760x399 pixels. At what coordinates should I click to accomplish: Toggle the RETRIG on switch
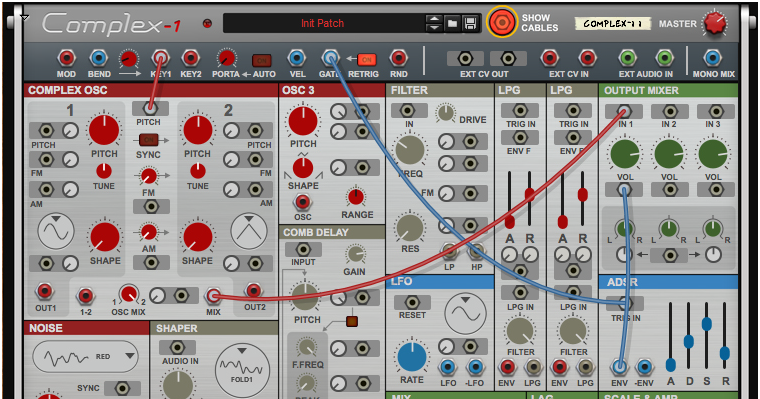pos(367,60)
